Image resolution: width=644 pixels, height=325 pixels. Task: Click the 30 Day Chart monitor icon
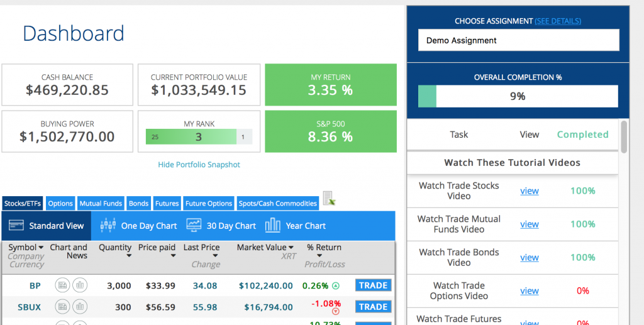194,225
